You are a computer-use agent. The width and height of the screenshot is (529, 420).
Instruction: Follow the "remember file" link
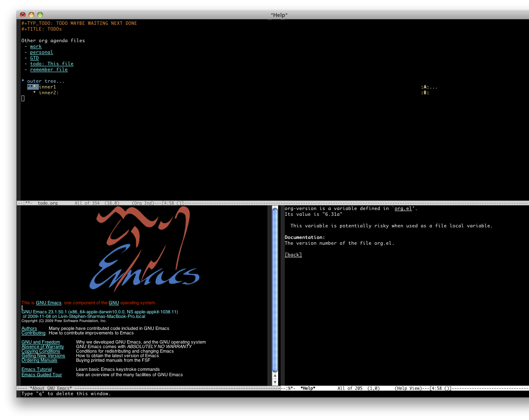coord(49,69)
